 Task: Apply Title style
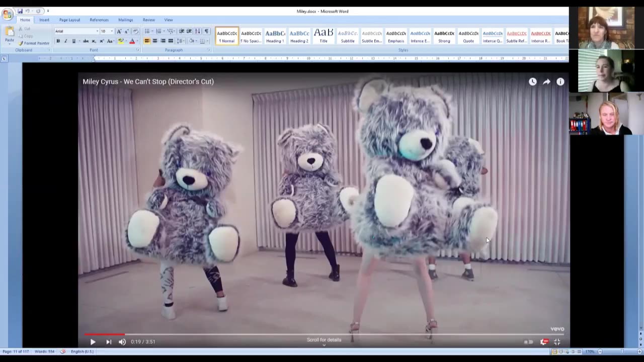324,36
